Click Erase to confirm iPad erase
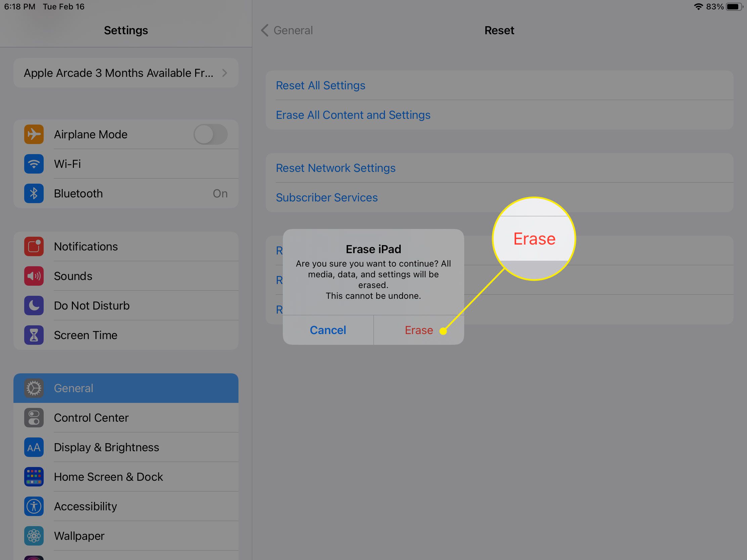 tap(418, 330)
